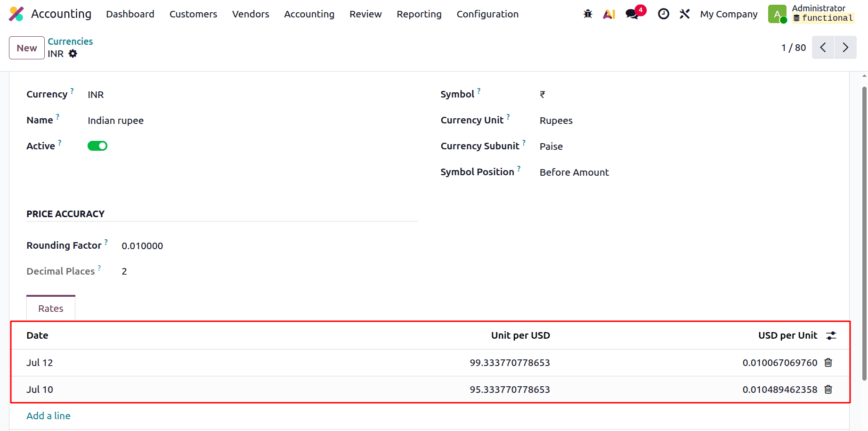The image size is (868, 431).
Task: Open the Configuration menu
Action: [x=487, y=14]
